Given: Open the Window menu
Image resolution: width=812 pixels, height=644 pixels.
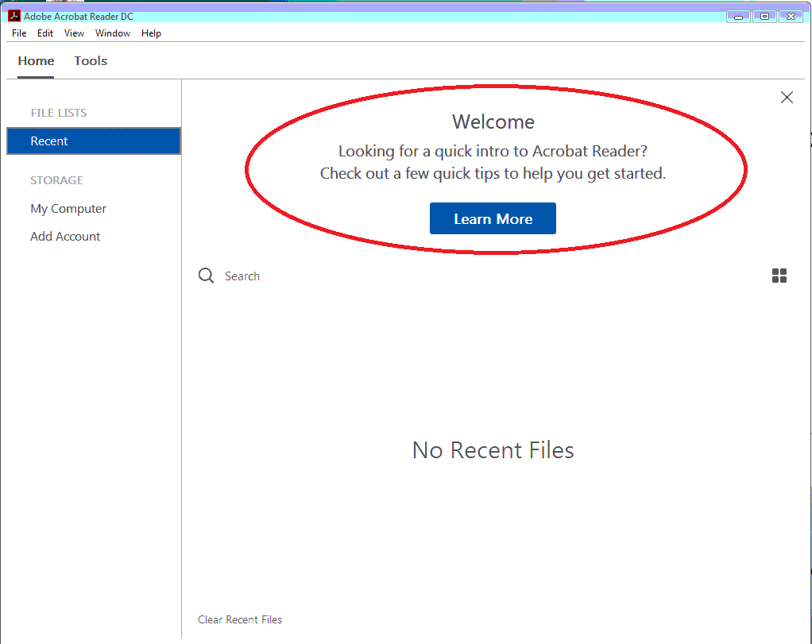Looking at the screenshot, I should click(x=112, y=33).
